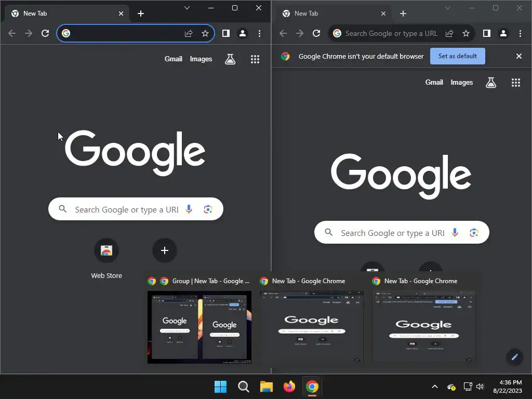532x399 pixels.
Task: Click Google search box in left window
Action: 136,209
